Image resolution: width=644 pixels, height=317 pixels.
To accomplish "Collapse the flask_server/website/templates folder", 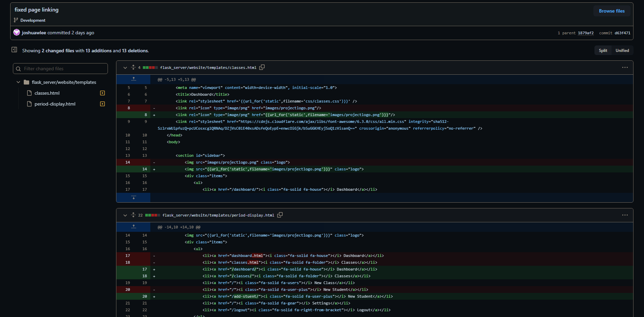I will 18,82.
